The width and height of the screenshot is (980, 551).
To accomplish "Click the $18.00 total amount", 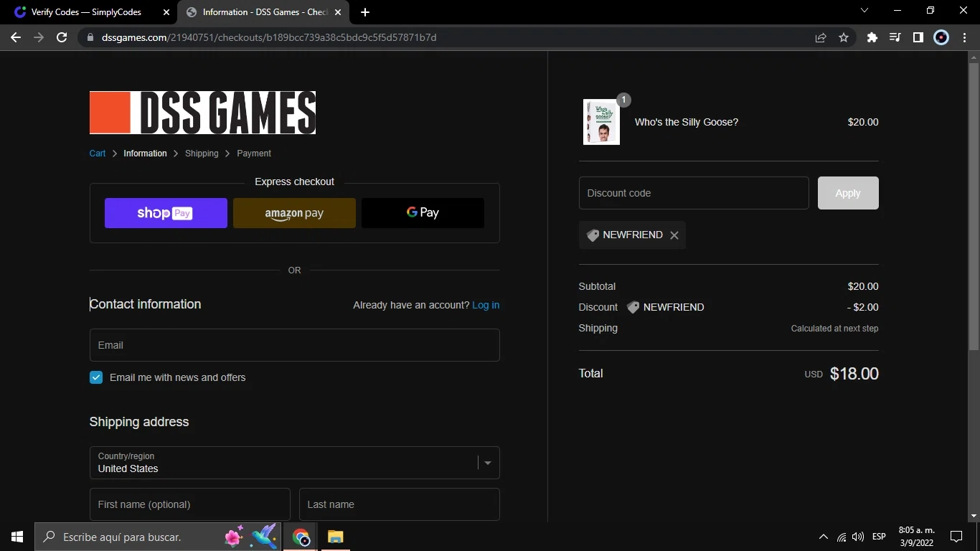I will [x=854, y=374].
